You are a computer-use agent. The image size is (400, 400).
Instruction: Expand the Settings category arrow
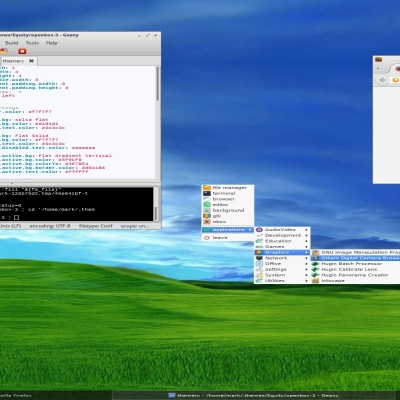(x=306, y=269)
